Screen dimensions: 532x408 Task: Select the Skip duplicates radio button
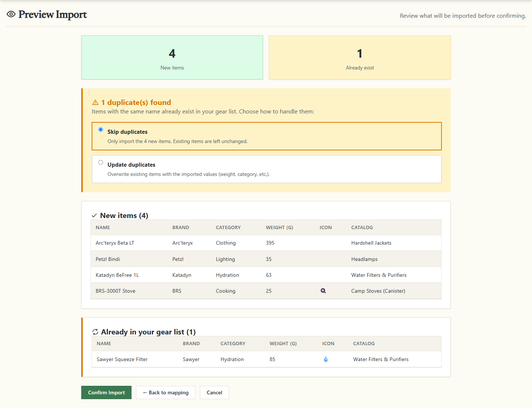pyautogui.click(x=100, y=130)
